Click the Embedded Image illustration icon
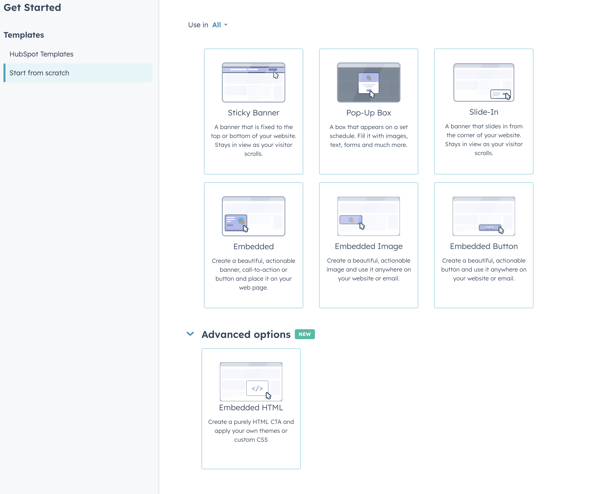The width and height of the screenshot is (598, 494). click(x=368, y=216)
